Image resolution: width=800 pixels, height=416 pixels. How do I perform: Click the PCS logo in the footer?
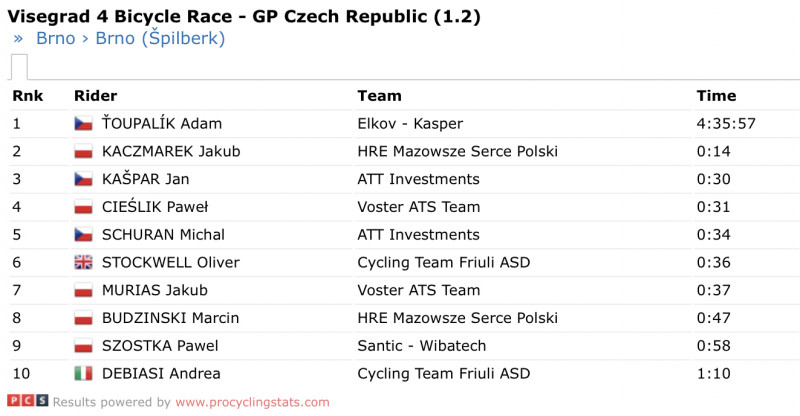tap(28, 401)
